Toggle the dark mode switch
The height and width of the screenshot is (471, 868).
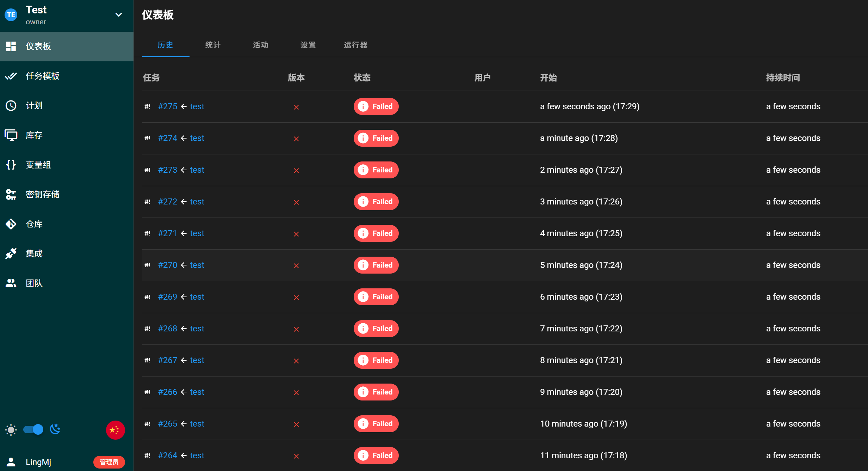[33, 429]
